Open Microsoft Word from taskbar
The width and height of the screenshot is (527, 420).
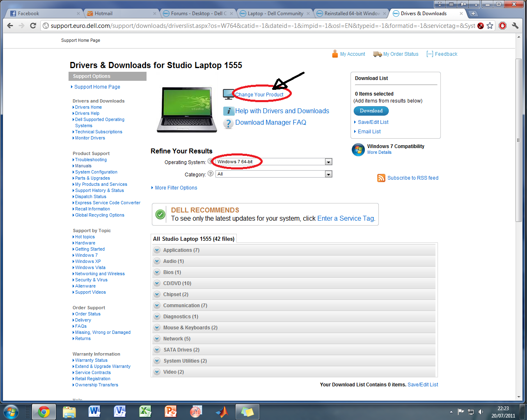(x=94, y=412)
